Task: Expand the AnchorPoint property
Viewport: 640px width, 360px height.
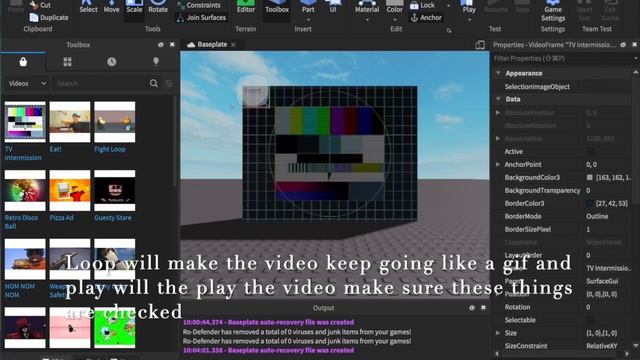Action: pyautogui.click(x=498, y=164)
